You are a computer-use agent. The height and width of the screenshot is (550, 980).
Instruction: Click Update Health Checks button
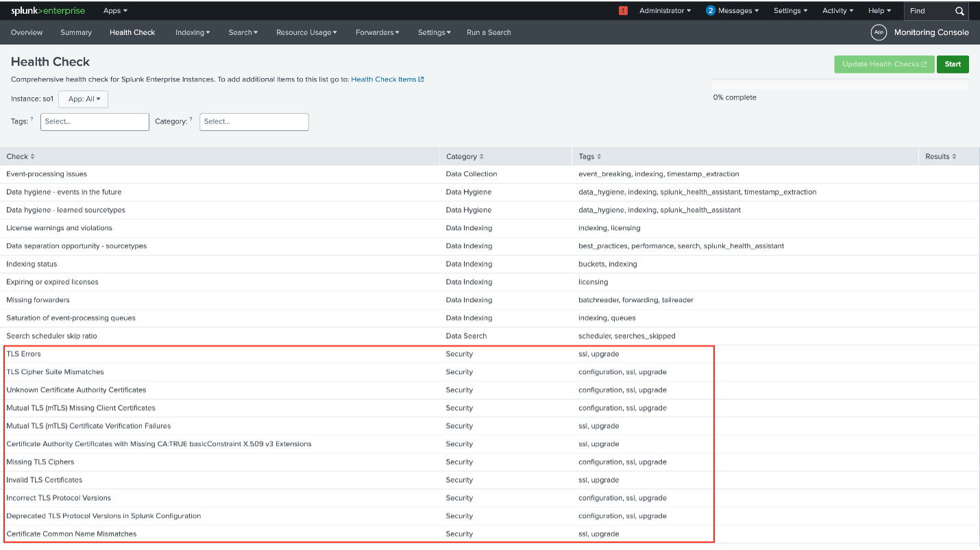[x=884, y=64]
